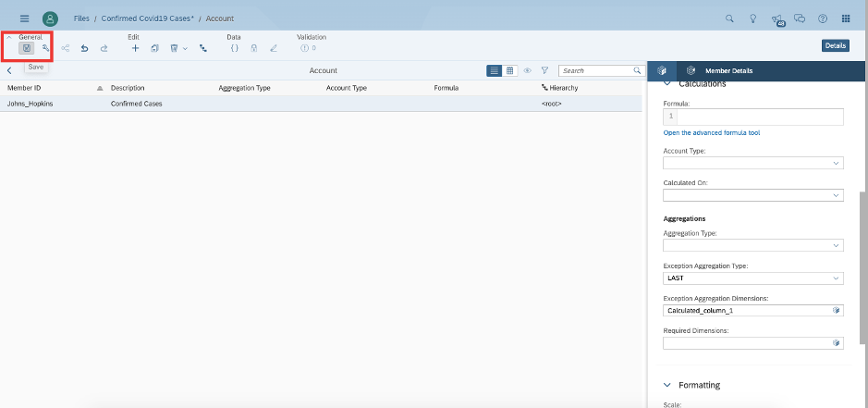This screenshot has width=868, height=408.
Task: Click the Formula column header
Action: 446,88
